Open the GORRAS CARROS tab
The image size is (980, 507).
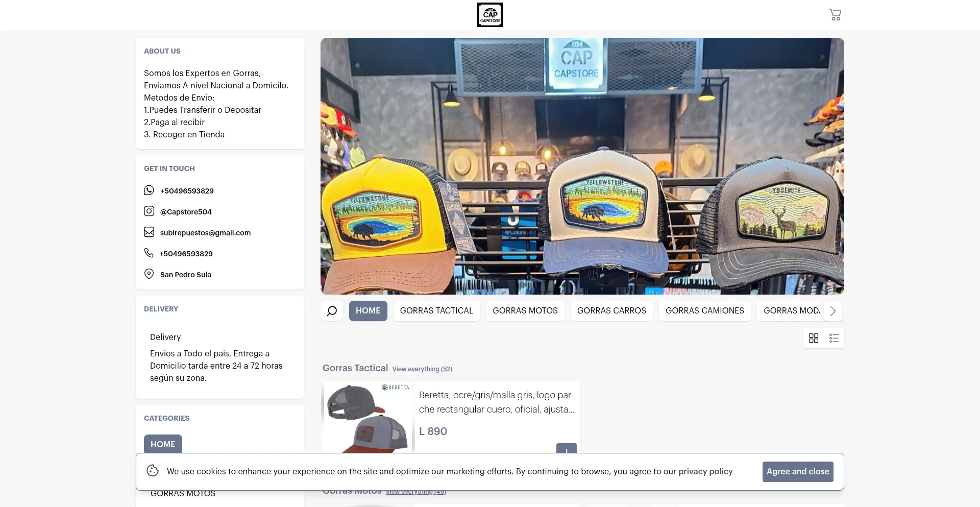pyautogui.click(x=611, y=311)
